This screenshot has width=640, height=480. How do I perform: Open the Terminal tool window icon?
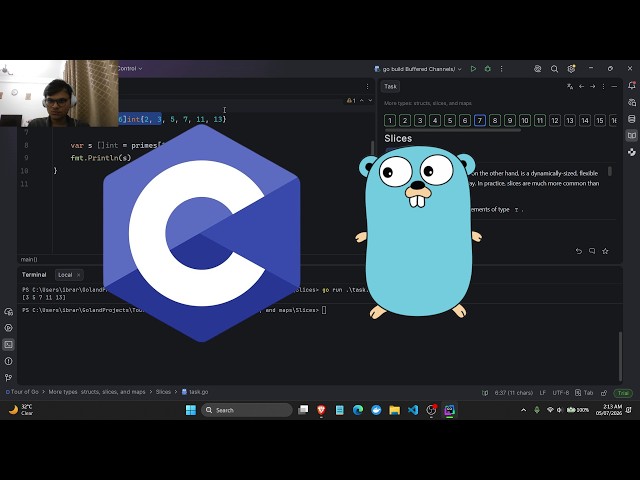tap(9, 344)
